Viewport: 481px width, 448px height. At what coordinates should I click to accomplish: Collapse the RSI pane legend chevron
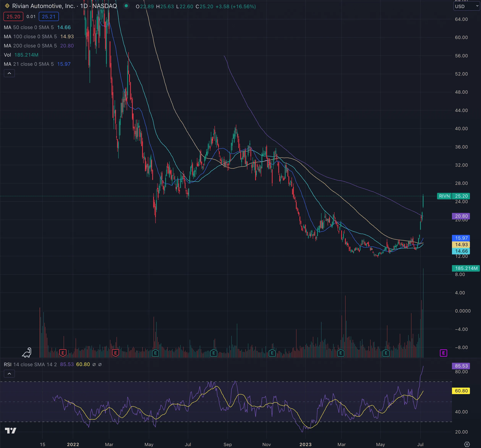click(9, 374)
